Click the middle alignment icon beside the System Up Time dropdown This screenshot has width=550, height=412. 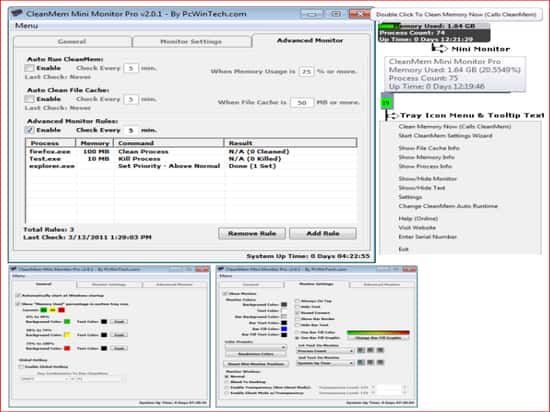pyautogui.click(x=370, y=363)
